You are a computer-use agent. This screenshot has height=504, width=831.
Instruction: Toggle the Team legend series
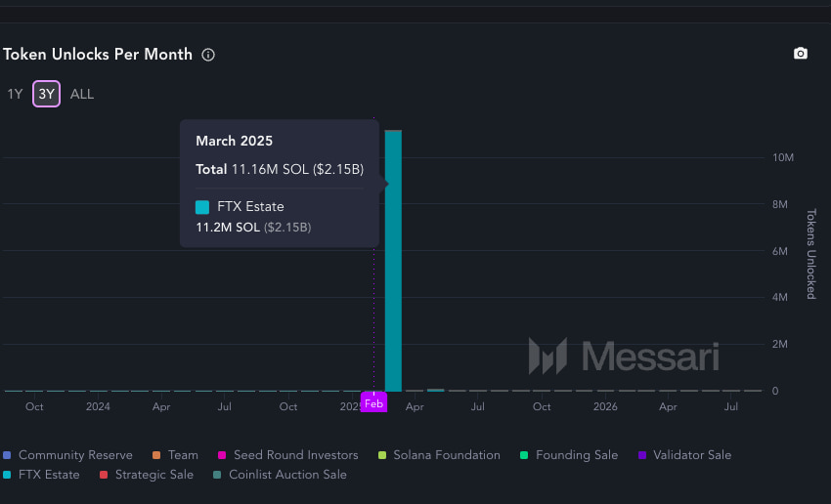182,455
